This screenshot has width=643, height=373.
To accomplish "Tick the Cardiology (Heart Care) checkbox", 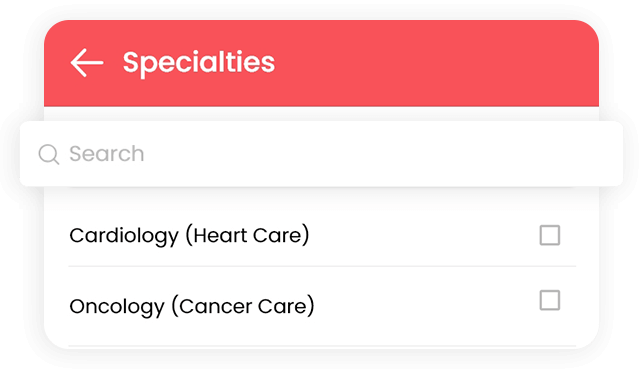I will coord(550,235).
